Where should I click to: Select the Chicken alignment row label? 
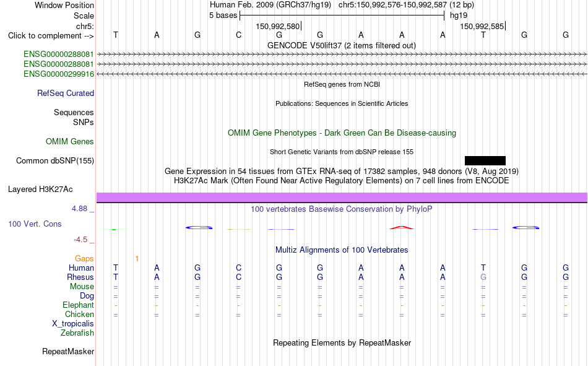[79, 314]
